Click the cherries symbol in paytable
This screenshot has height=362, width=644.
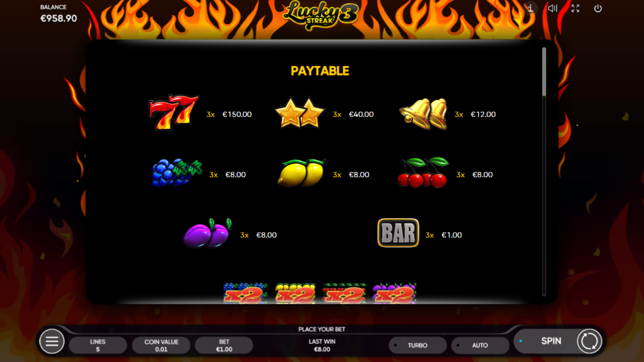tap(423, 172)
